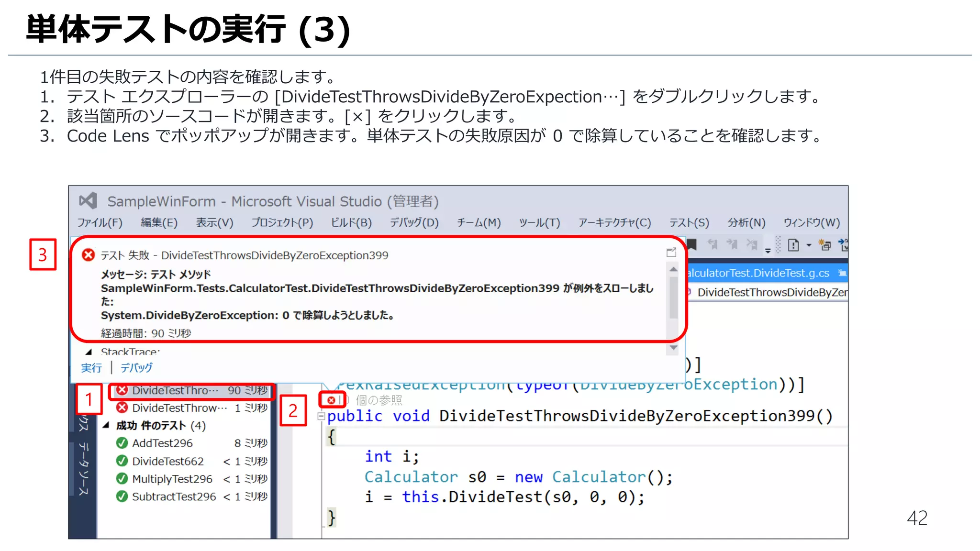Viewport: 980px width, 551px height.
Task: Click the new window starburst toolbar icon
Action: click(824, 245)
